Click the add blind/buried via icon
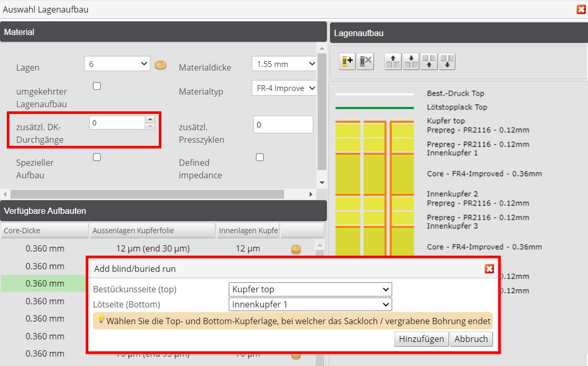 coord(346,61)
